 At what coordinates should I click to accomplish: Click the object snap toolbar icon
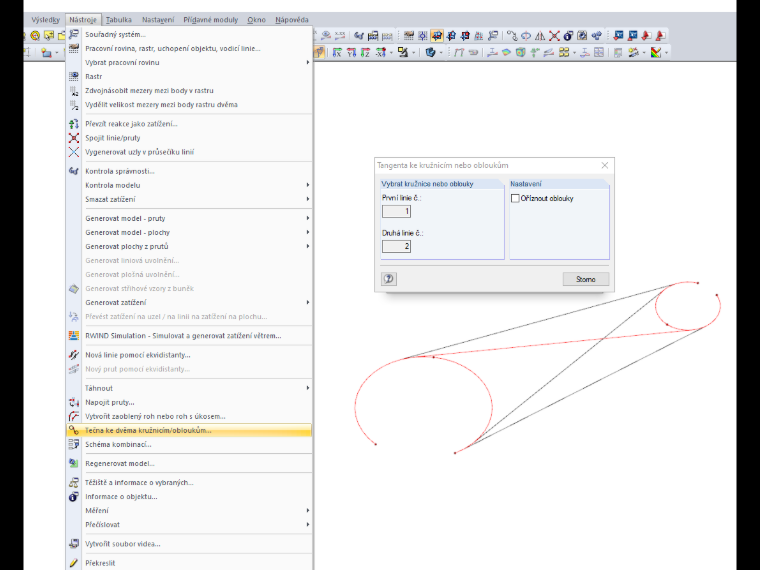423,35
